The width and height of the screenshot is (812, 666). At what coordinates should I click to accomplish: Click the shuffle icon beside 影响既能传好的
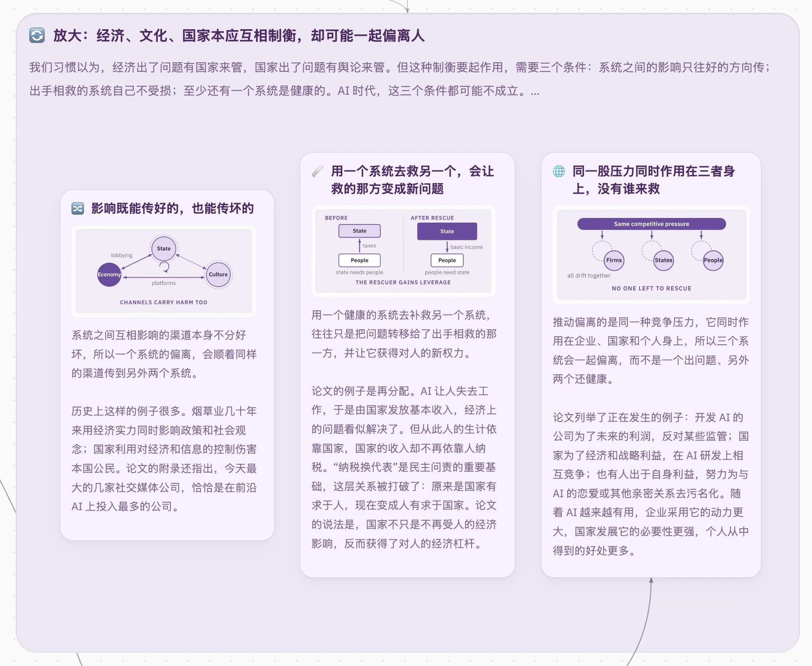78,209
